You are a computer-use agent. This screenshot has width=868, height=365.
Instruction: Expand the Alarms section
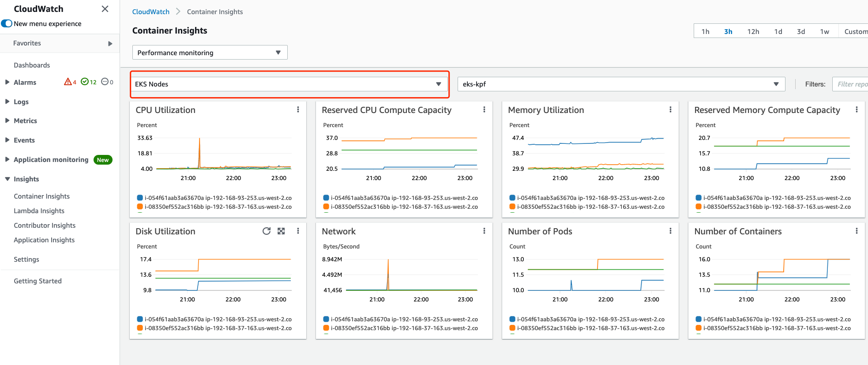7,82
